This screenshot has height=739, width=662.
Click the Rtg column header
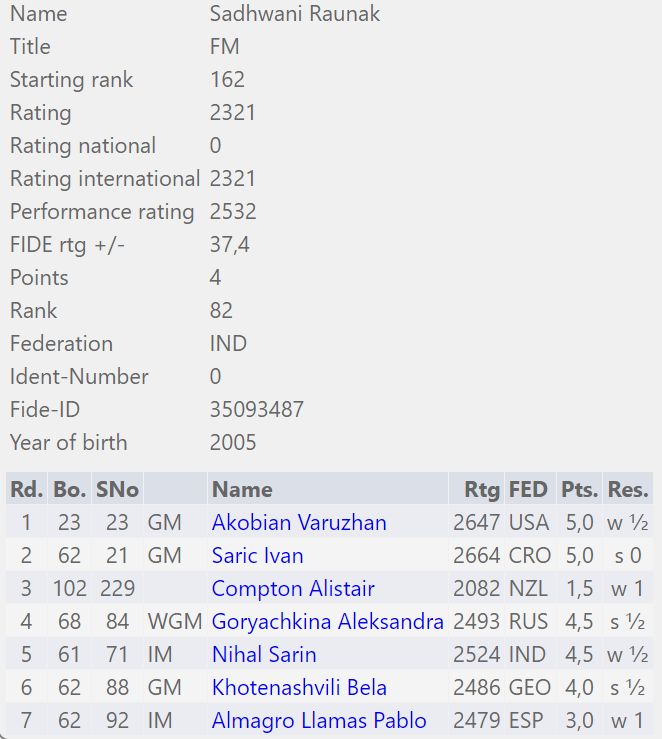[482, 489]
